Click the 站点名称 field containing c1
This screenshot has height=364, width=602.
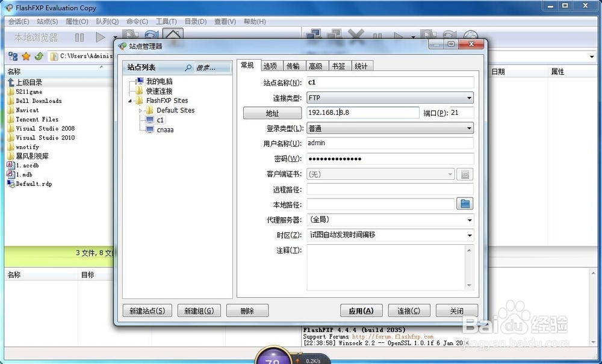point(390,82)
